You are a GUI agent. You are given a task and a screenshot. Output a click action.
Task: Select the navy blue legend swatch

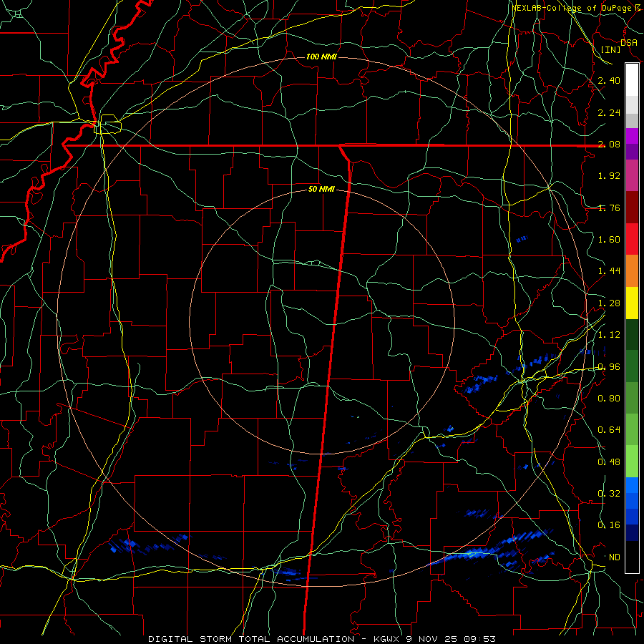pyautogui.click(x=632, y=534)
